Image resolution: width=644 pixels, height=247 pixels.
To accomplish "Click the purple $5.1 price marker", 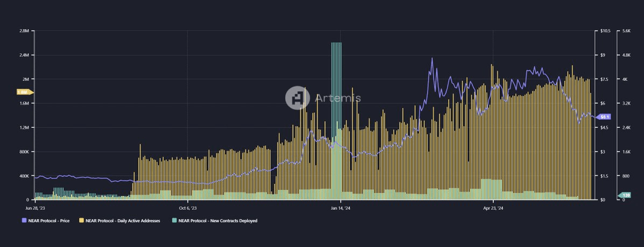I will (603, 117).
